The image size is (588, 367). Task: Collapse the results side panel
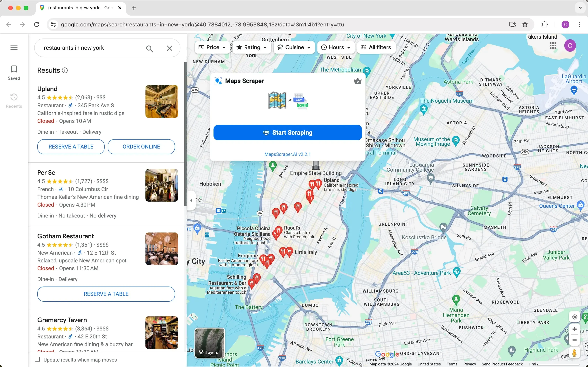(192, 200)
